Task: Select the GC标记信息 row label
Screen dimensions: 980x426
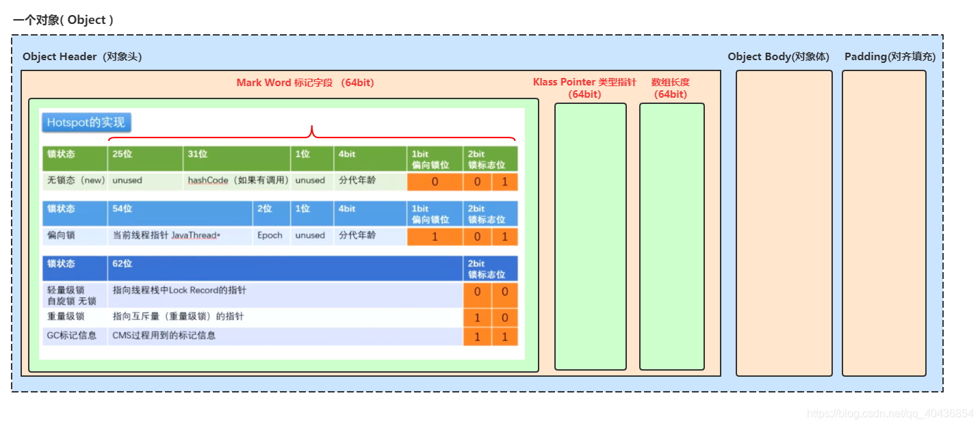Action: click(72, 336)
